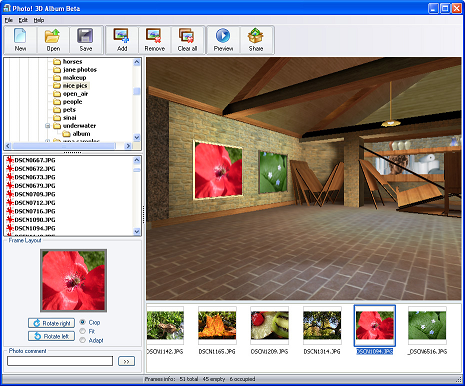The width and height of the screenshot is (465, 386).
Task: Open the Edit menu
Action: 23,20
